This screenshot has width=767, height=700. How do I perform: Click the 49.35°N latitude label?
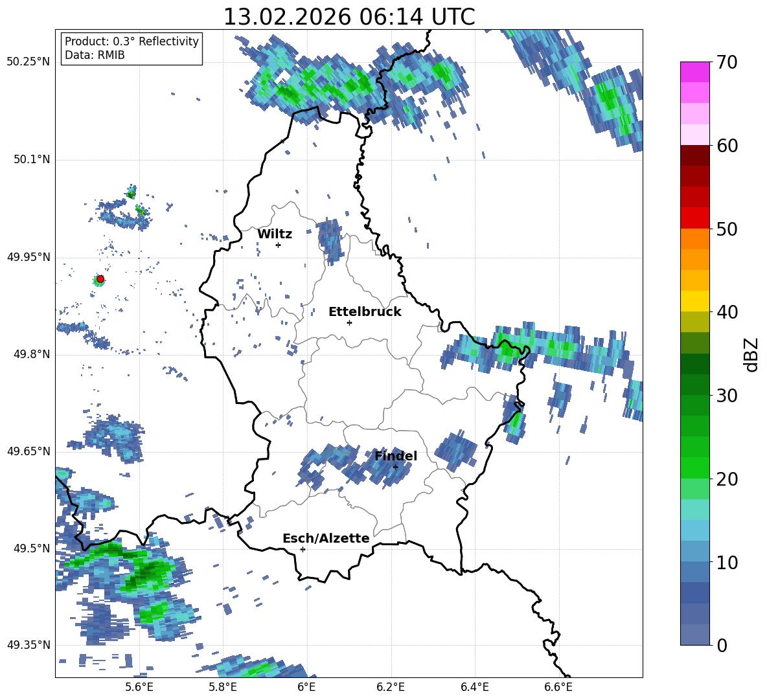29,645
